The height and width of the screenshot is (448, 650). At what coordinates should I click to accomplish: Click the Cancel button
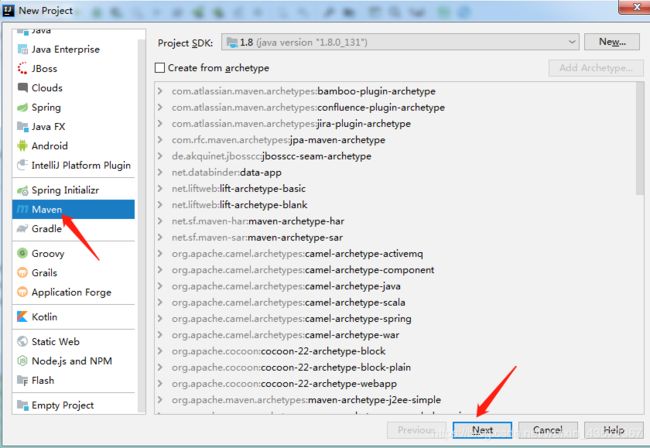click(548, 430)
